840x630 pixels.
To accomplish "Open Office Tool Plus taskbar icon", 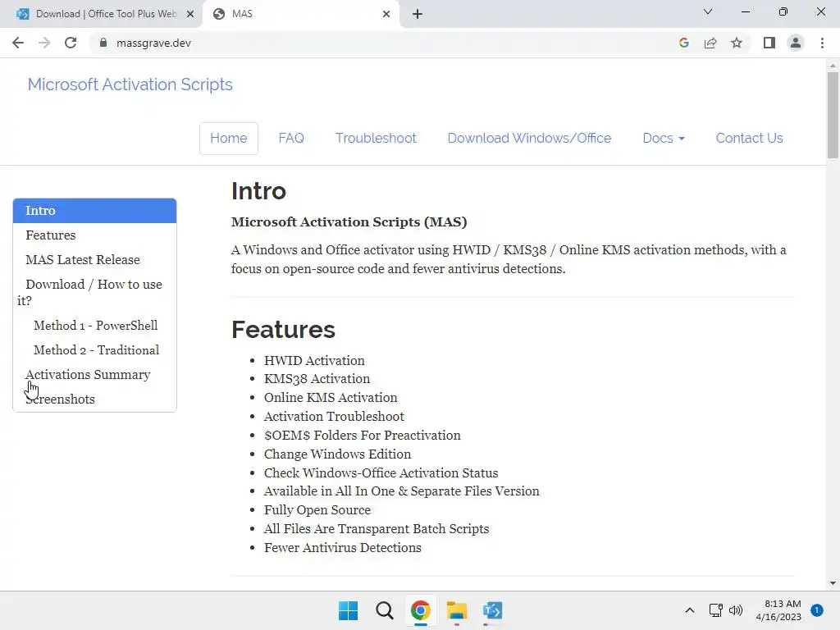I will 492,610.
